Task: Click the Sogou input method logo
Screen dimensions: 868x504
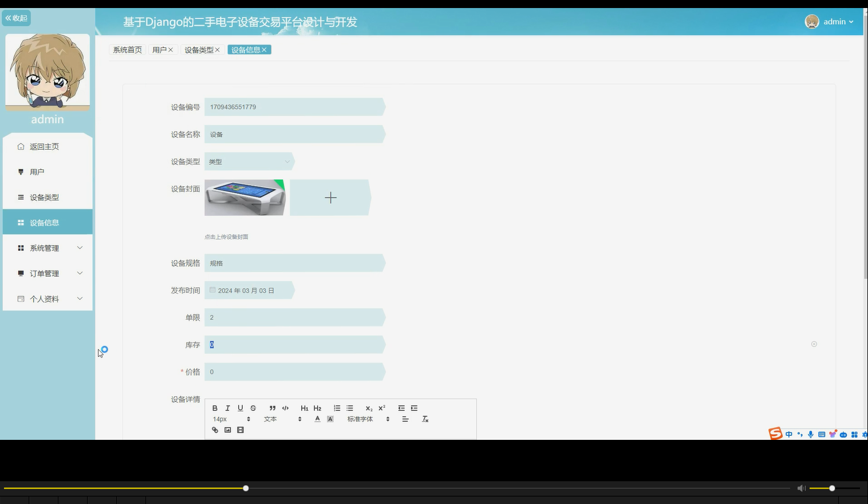Action: [x=775, y=434]
